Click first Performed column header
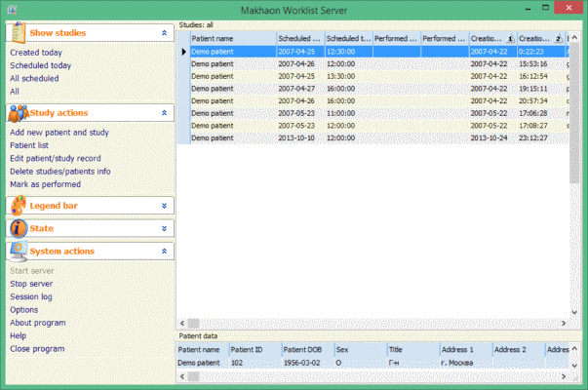The image size is (588, 390). tap(396, 39)
